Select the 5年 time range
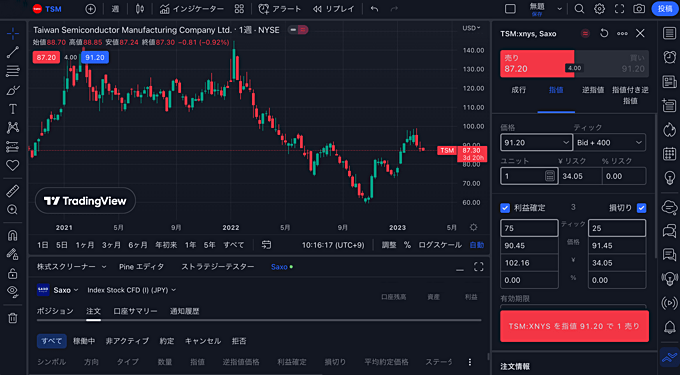This screenshot has width=680, height=375. point(210,245)
